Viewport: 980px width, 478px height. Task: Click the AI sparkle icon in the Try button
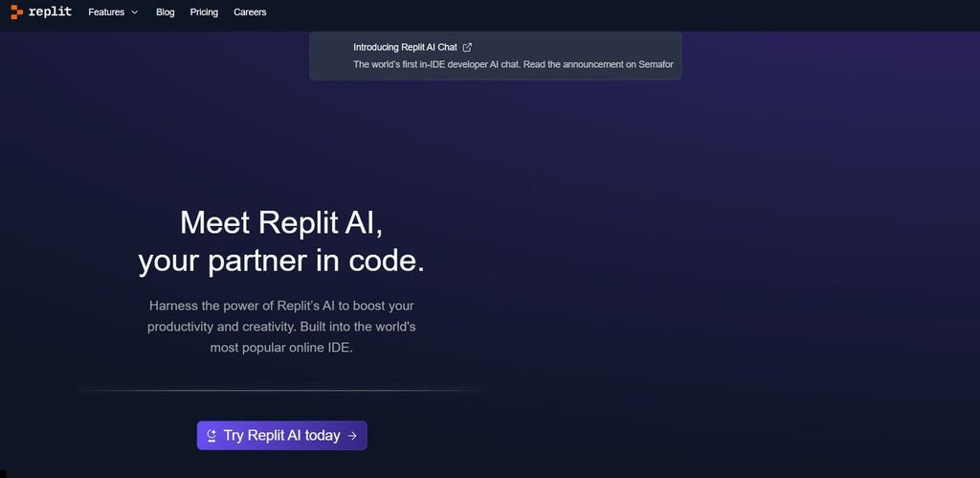[212, 436]
